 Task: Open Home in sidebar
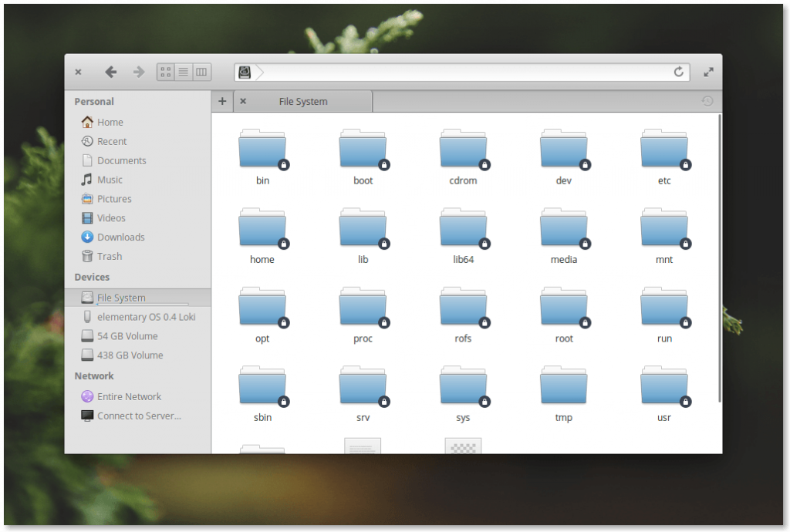pos(137,123)
